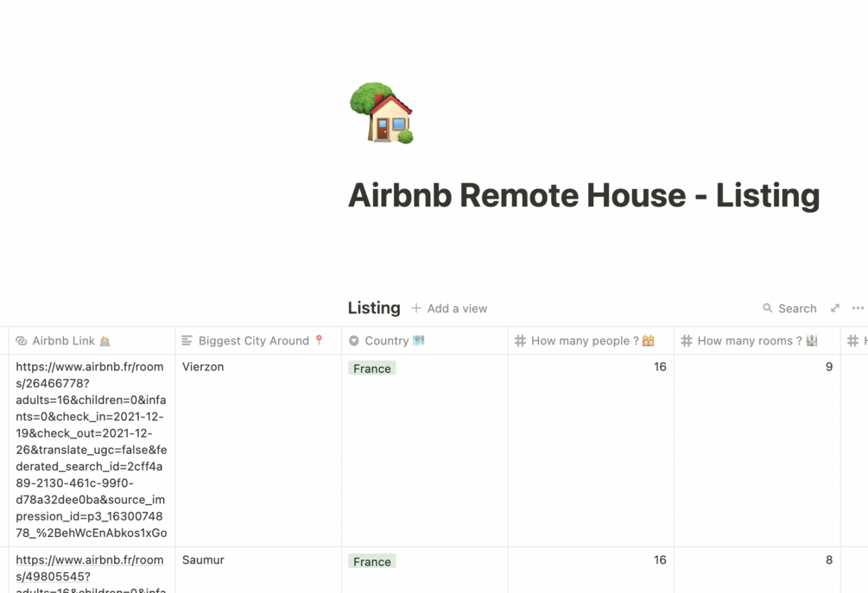Click the page title Airbnb Remote House - Listing
868x593 pixels.
(583, 196)
